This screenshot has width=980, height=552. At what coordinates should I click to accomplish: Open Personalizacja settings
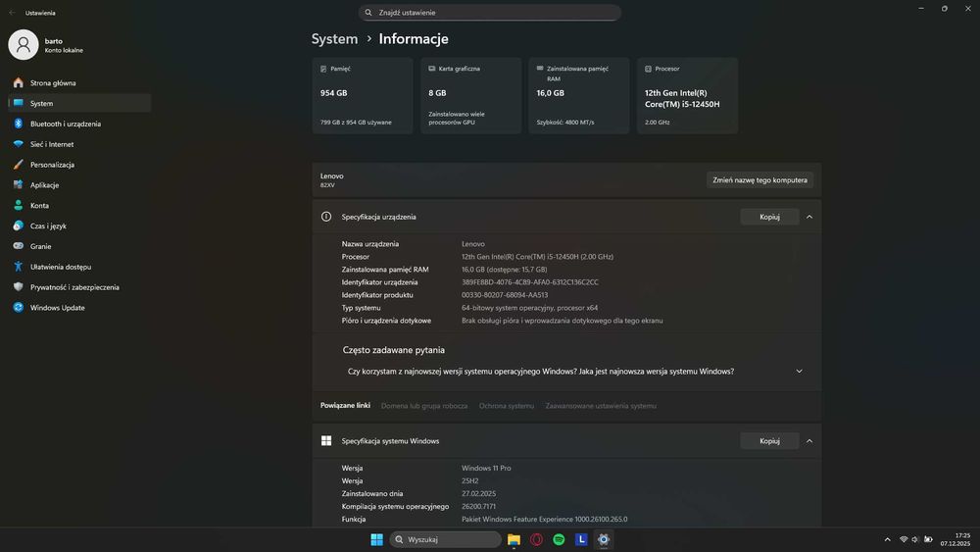point(79,165)
